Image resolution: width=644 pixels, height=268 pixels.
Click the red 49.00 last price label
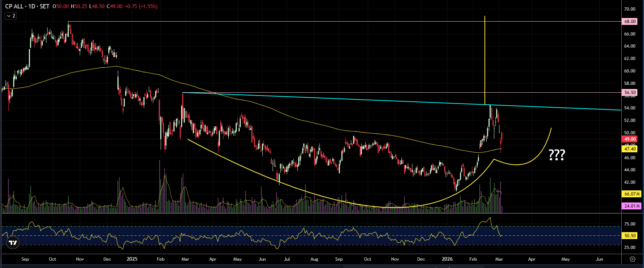click(630, 139)
